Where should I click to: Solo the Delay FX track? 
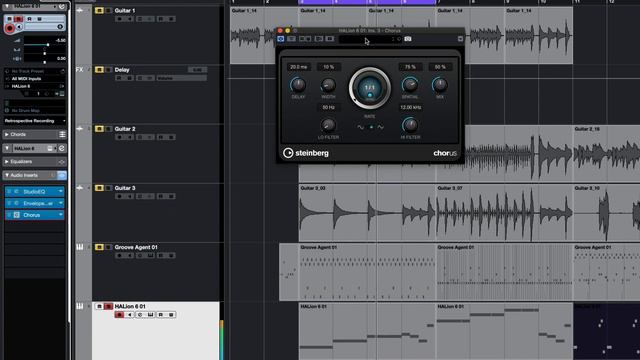pos(109,70)
